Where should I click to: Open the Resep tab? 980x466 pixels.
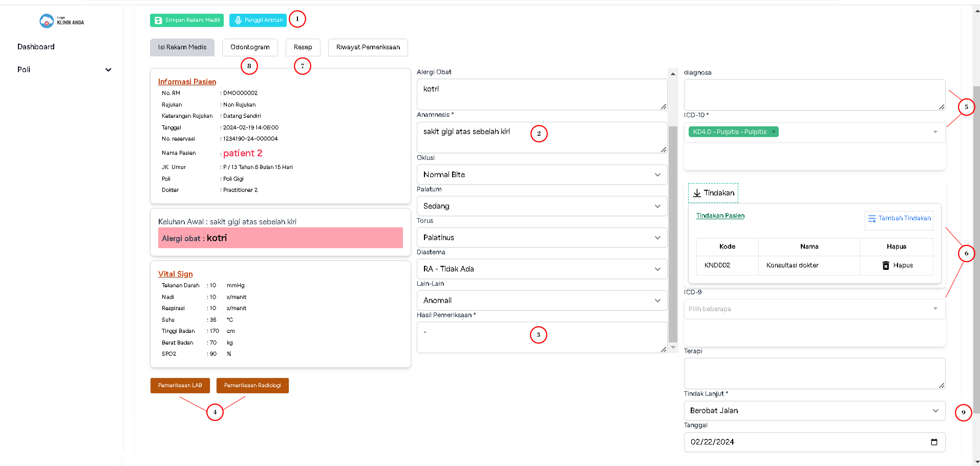point(303,47)
